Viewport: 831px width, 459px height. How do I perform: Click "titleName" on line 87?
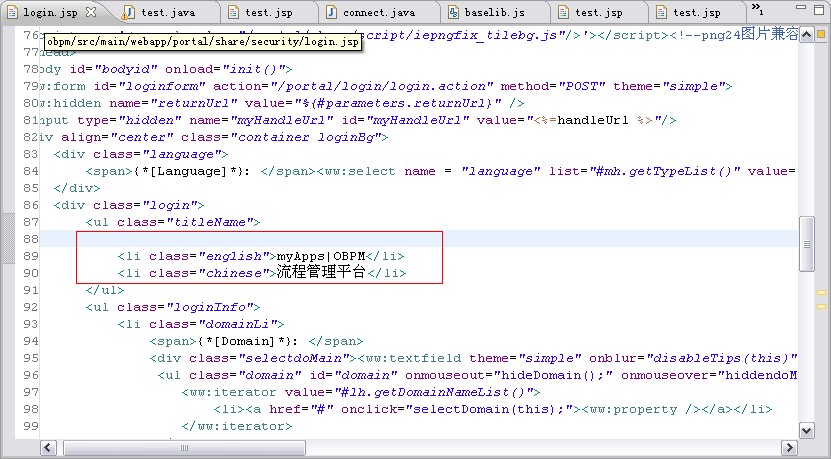coord(209,222)
